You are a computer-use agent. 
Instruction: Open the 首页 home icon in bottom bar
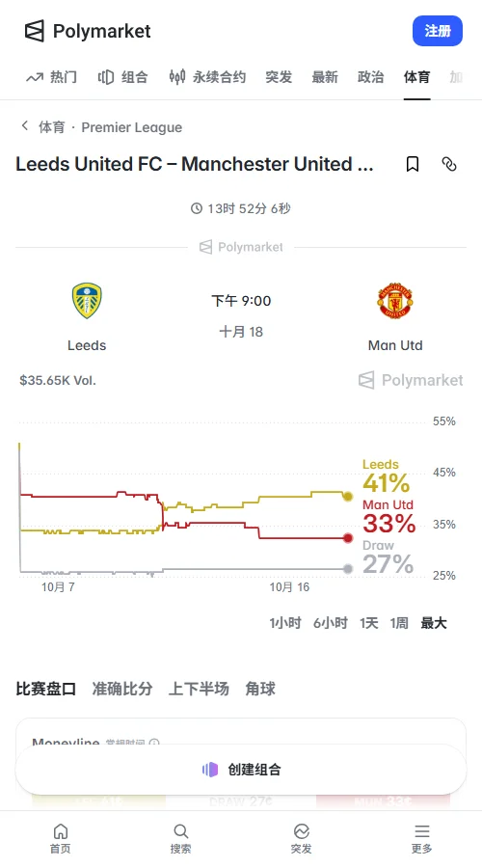tap(61, 831)
